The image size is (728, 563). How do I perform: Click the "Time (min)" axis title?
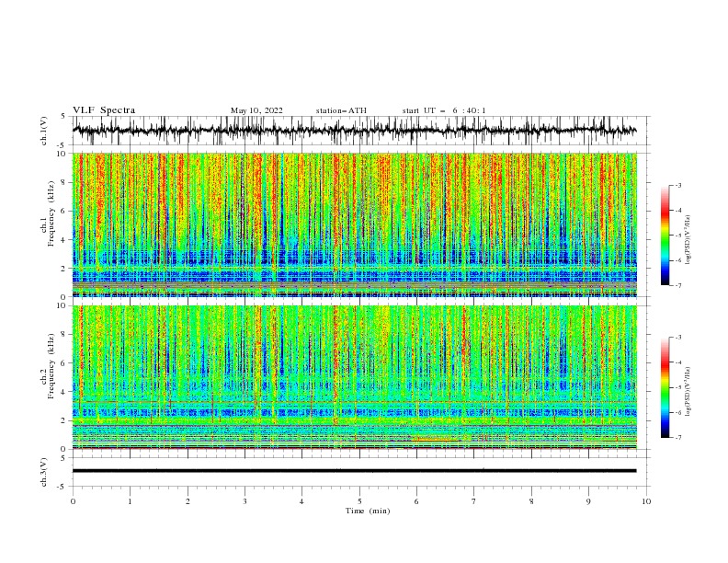[368, 511]
